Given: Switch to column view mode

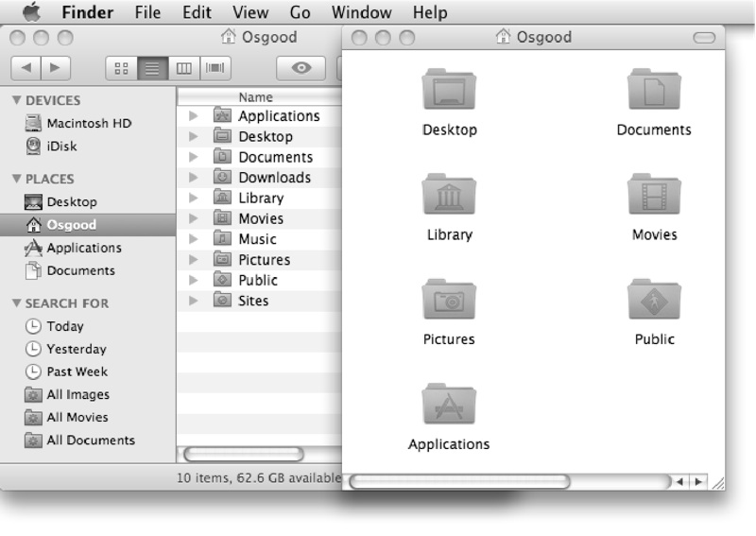Looking at the screenshot, I should tap(184, 68).
